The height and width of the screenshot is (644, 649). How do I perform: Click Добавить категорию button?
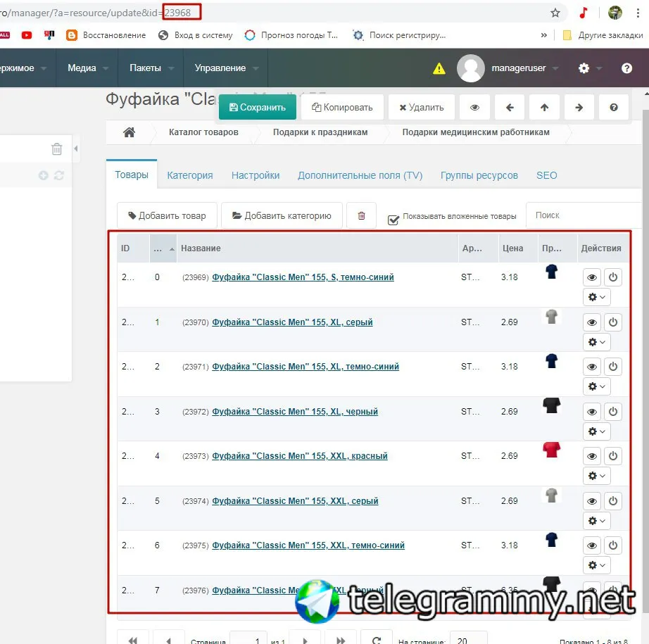point(282,215)
